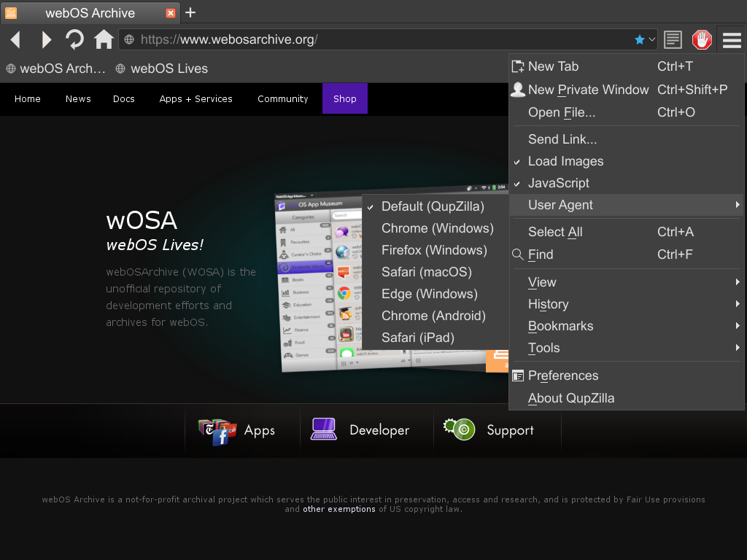
Task: Click the other exemptions link
Action: (340, 509)
